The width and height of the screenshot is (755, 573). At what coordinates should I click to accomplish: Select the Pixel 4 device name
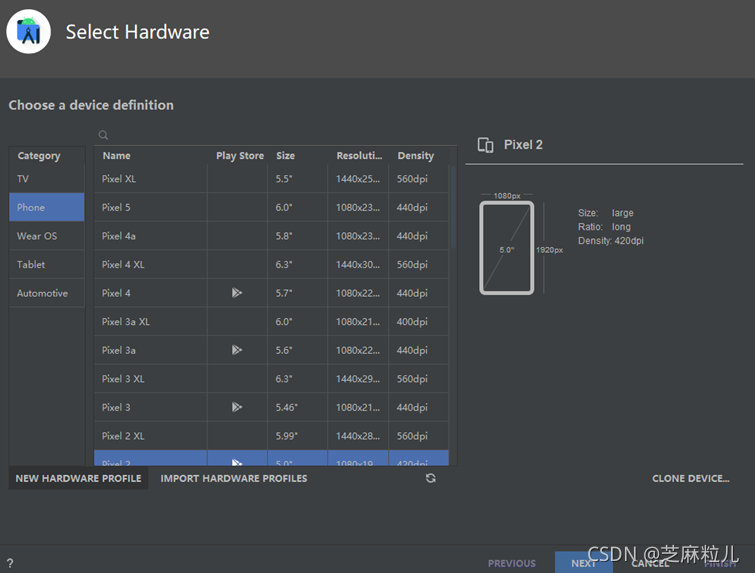pyautogui.click(x=116, y=293)
